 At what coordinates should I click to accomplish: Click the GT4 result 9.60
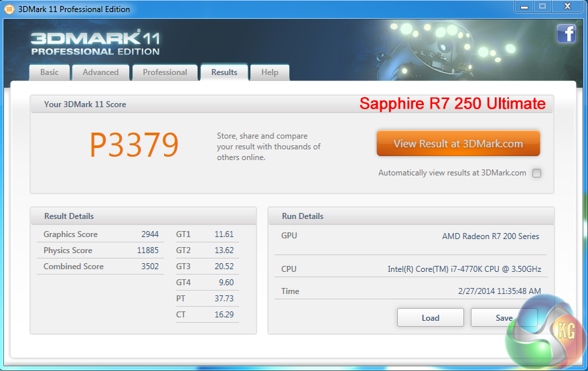(226, 283)
